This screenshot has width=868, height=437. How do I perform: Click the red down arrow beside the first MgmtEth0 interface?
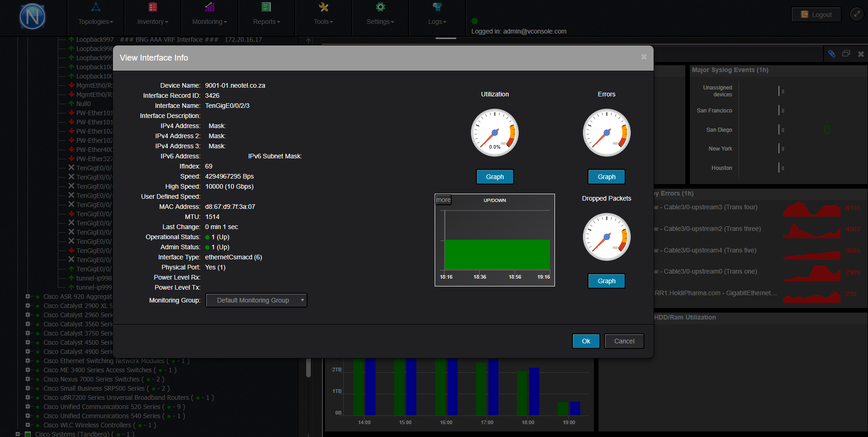coord(72,85)
